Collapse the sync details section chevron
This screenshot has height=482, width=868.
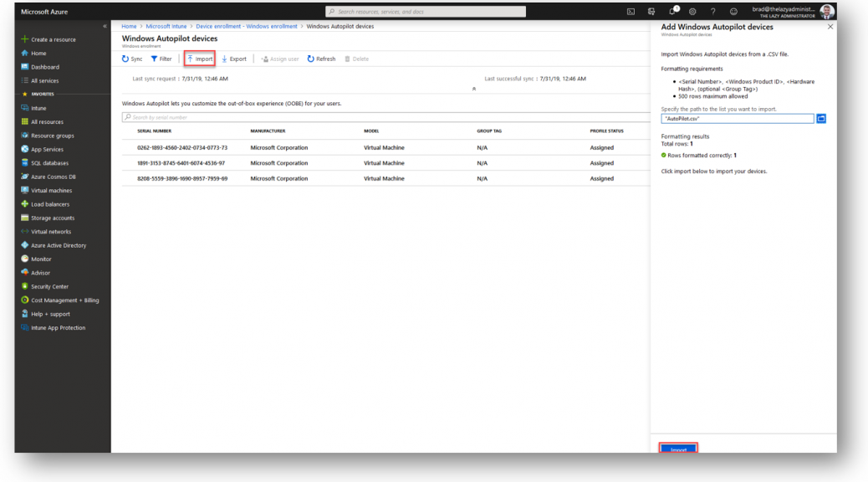[x=474, y=89]
